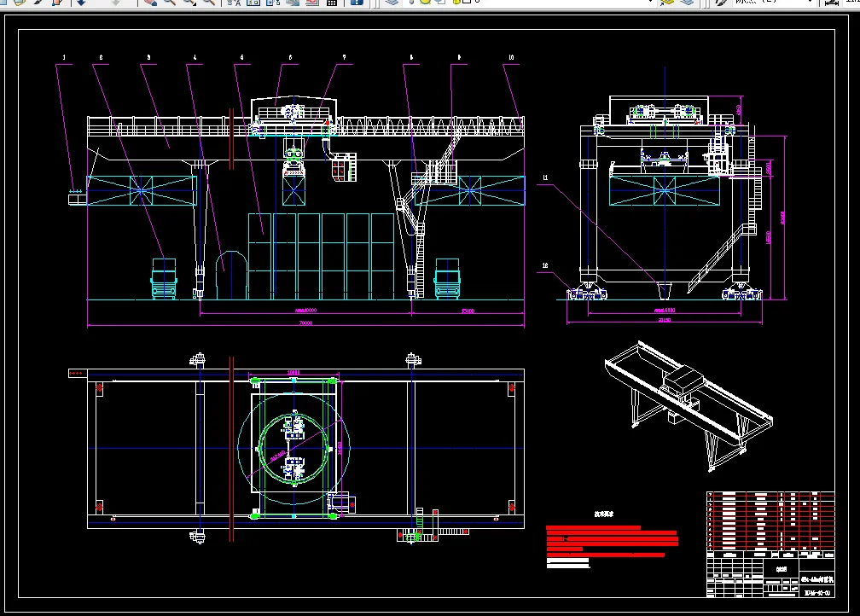Activate the Pan realtime tool

[150, 3]
